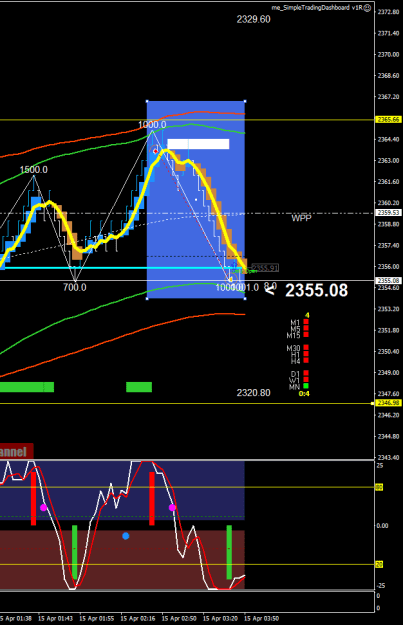Click the H4 red trend square

pyautogui.click(x=306, y=360)
